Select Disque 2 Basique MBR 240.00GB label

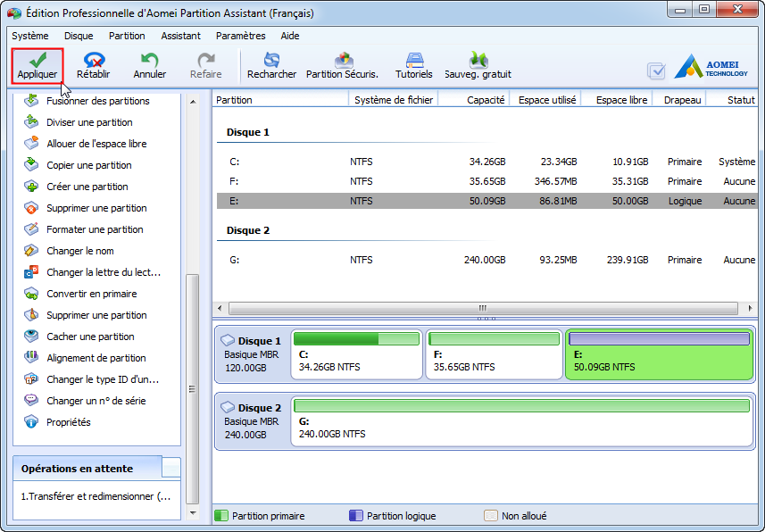(253, 421)
